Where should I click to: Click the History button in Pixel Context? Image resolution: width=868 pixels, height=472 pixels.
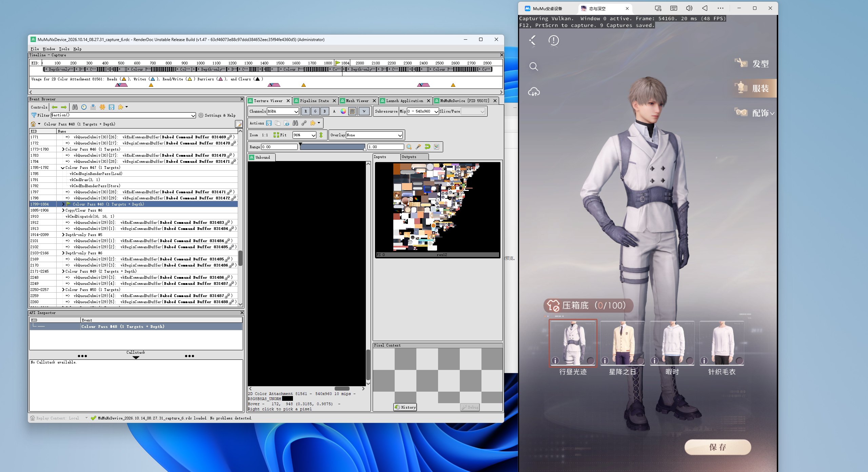click(405, 407)
